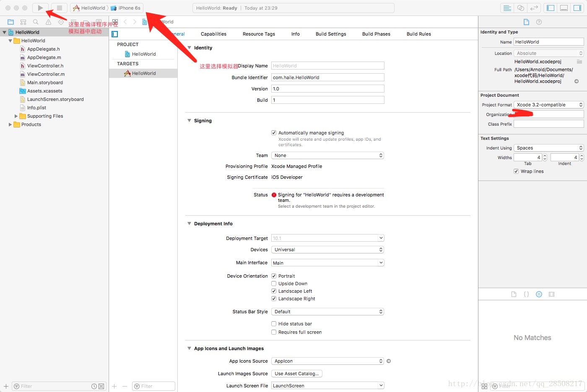The image size is (587, 392).
Task: Toggle the navigator panel visibility
Action: pyautogui.click(x=551, y=8)
